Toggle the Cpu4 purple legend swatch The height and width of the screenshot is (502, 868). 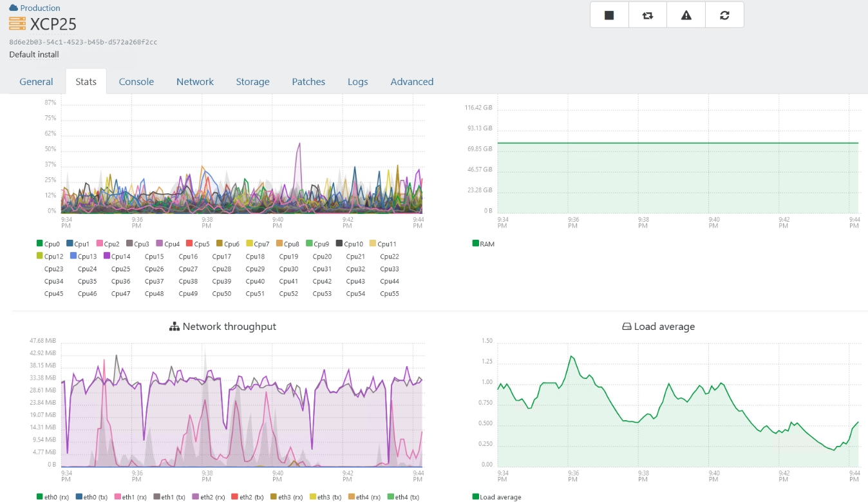point(160,244)
